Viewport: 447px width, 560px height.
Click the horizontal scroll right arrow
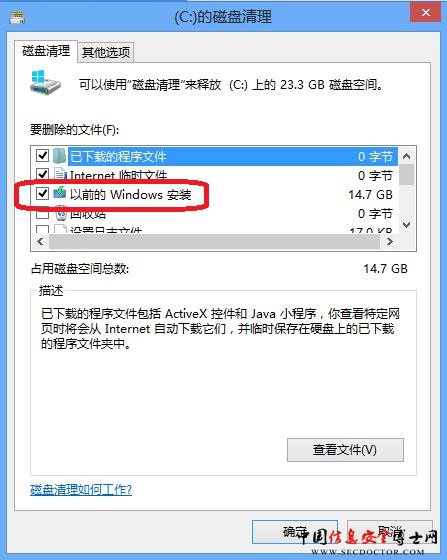point(390,242)
